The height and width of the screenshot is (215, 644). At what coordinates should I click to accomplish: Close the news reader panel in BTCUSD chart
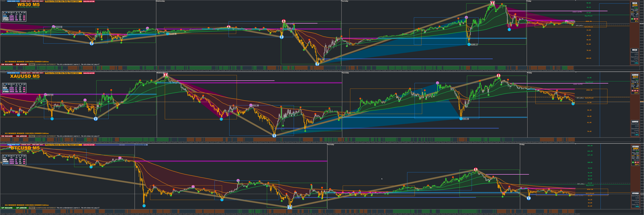click(x=147, y=145)
